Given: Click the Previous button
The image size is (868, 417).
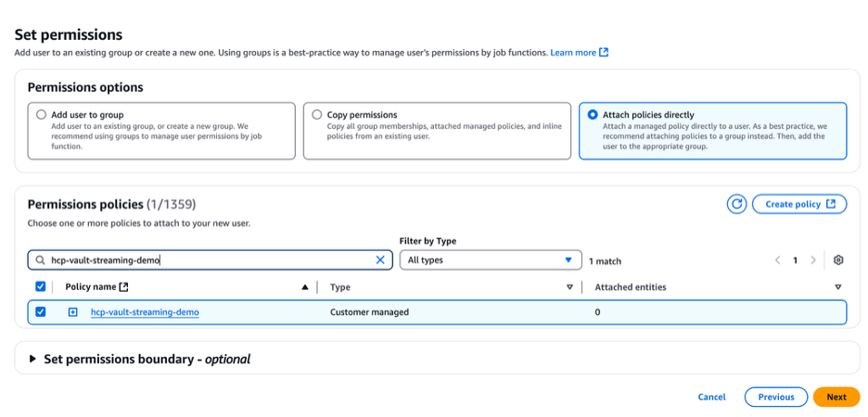Looking at the screenshot, I should (x=776, y=397).
